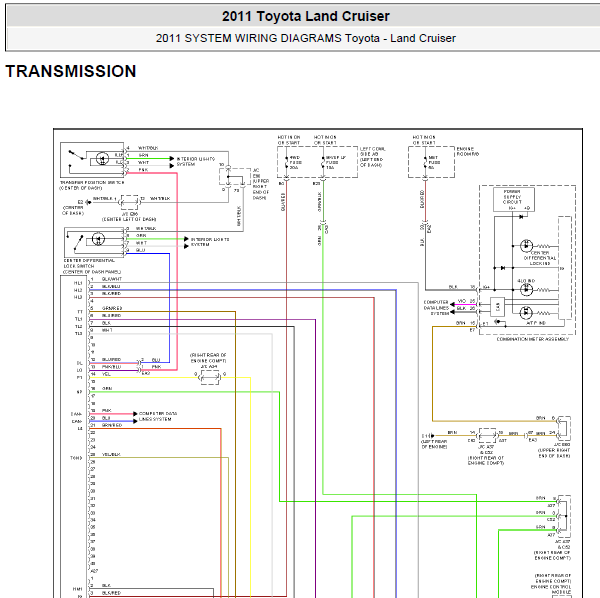
Task: Click the '(LEFT REAR OF ENGINE)' ground label
Action: point(434,444)
